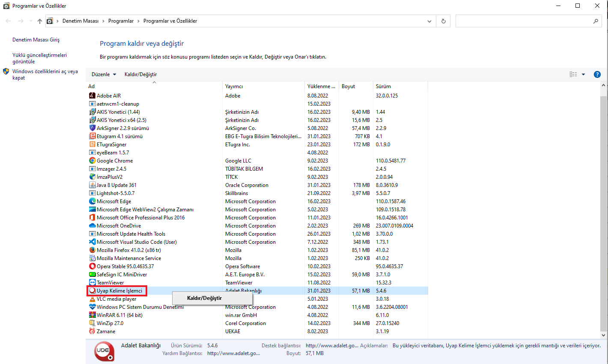608x364 pixels.
Task: Click the Google Chrome icon in list
Action: pyautogui.click(x=92, y=161)
